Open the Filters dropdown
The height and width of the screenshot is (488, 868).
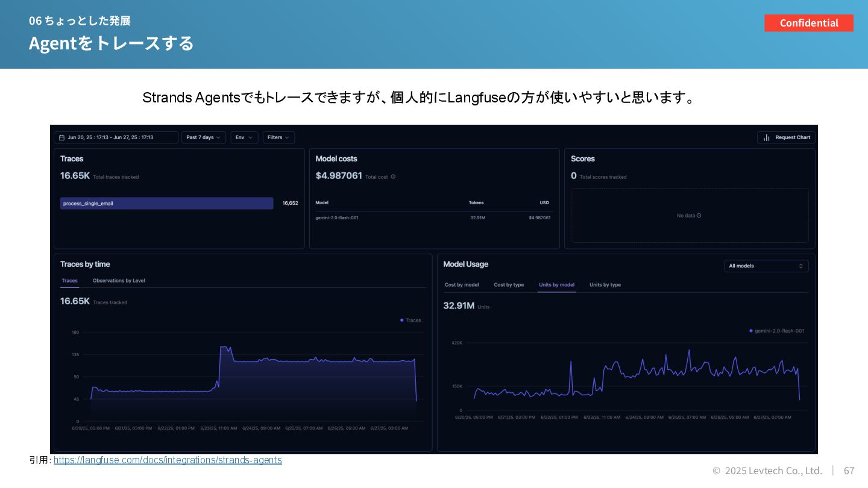(x=278, y=137)
